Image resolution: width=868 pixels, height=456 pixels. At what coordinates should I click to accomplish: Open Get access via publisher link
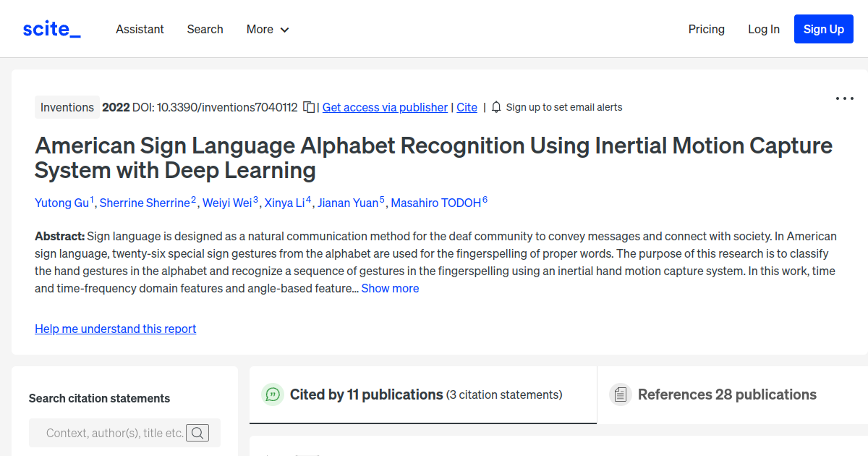point(384,107)
